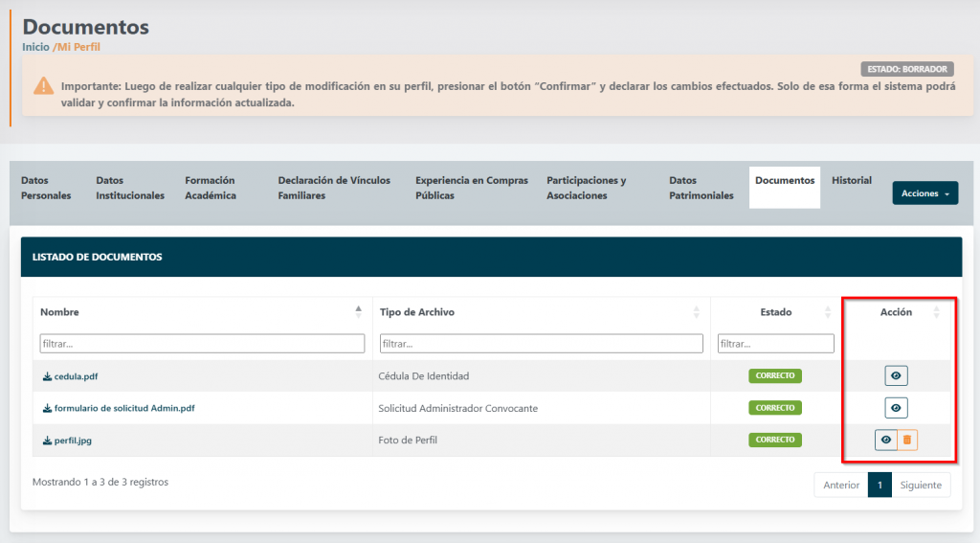
Task: Go to Siguiente pagination page
Action: (921, 485)
